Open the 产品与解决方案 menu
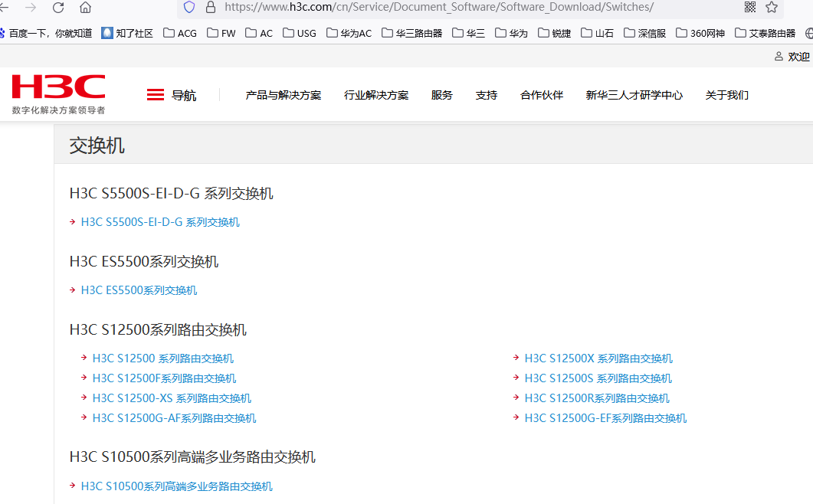The image size is (813, 504). pyautogui.click(x=283, y=95)
